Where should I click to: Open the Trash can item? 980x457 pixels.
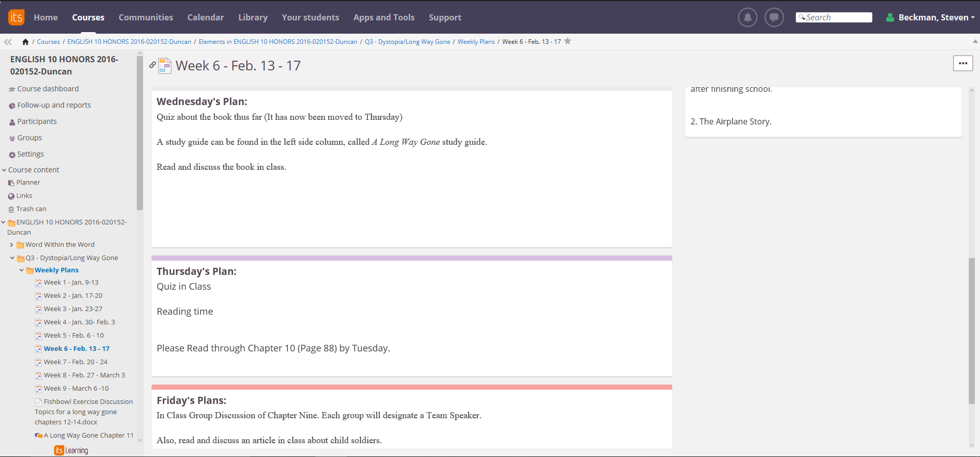31,209
